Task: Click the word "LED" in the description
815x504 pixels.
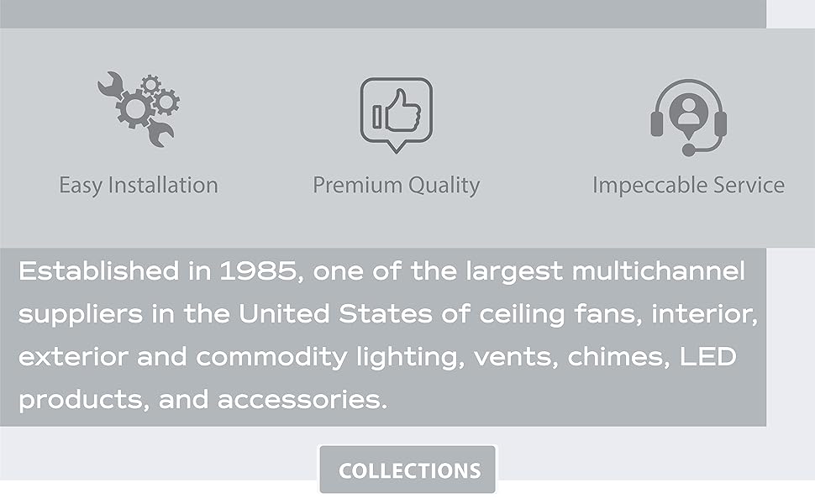Action: (709, 356)
